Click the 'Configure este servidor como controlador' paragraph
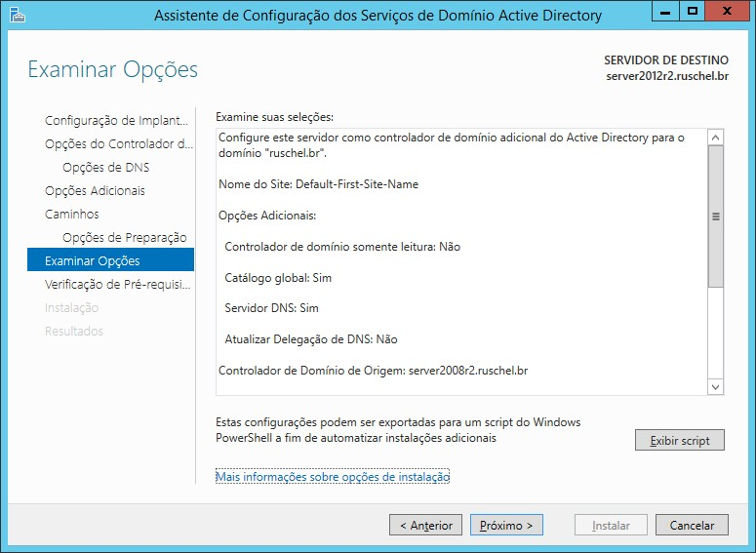 452,145
